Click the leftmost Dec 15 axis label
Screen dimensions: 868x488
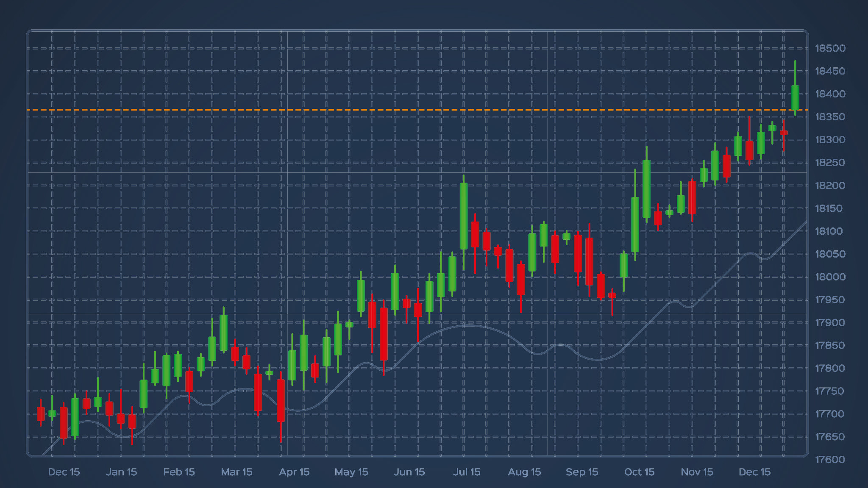pos(64,472)
